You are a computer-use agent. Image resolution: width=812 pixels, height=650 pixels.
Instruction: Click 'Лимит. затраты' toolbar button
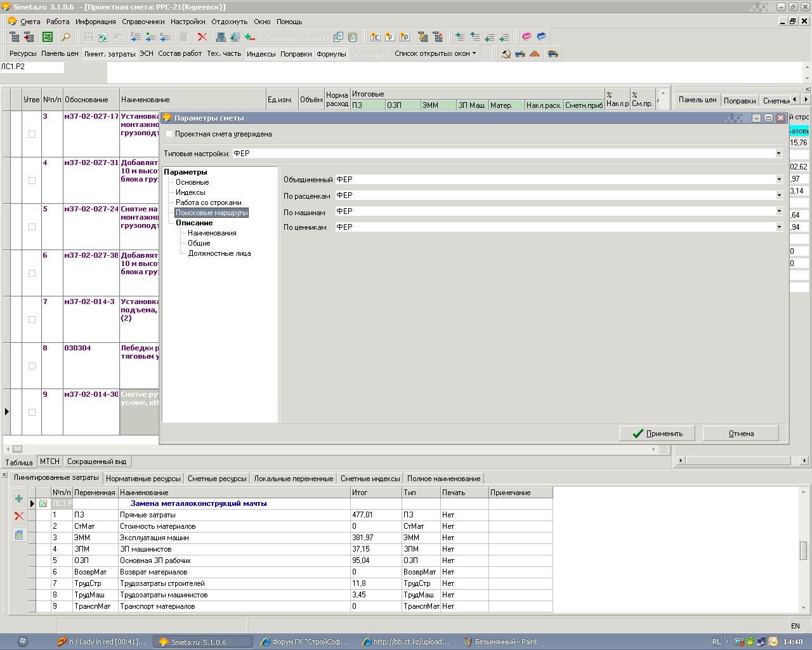point(110,54)
